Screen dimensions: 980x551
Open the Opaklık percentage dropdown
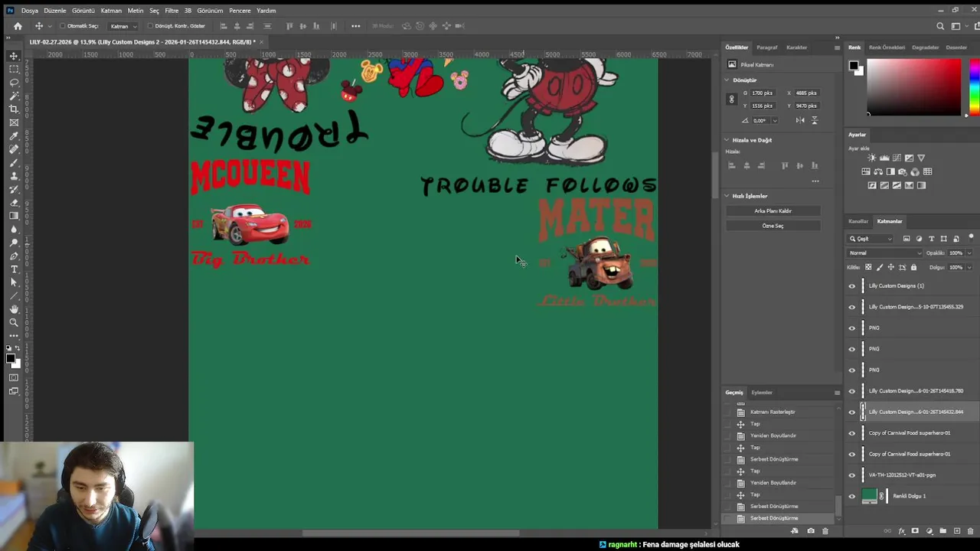point(969,253)
